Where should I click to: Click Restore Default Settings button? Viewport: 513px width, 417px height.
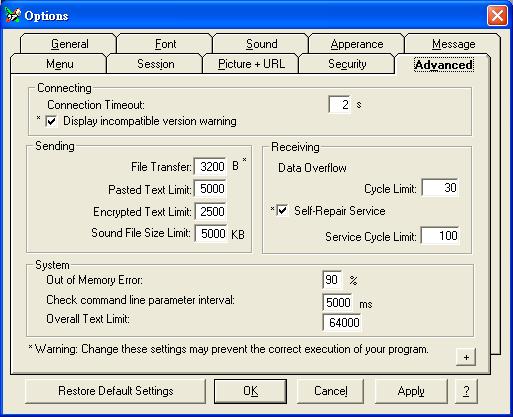[x=115, y=391]
